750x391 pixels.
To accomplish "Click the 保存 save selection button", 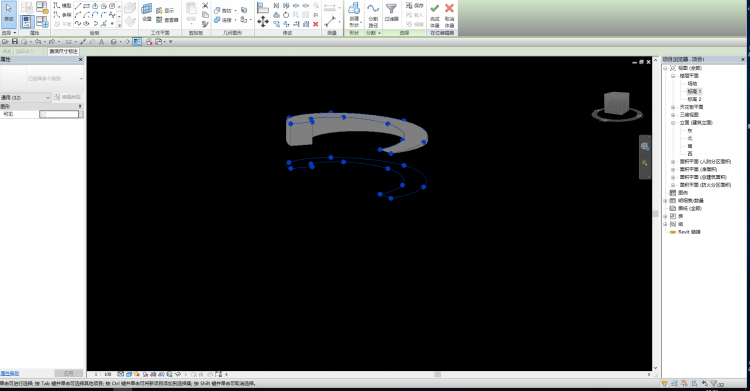I will coord(415,5).
